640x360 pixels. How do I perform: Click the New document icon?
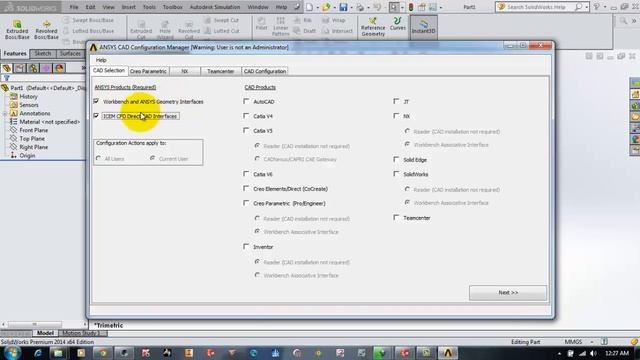(309, 7)
